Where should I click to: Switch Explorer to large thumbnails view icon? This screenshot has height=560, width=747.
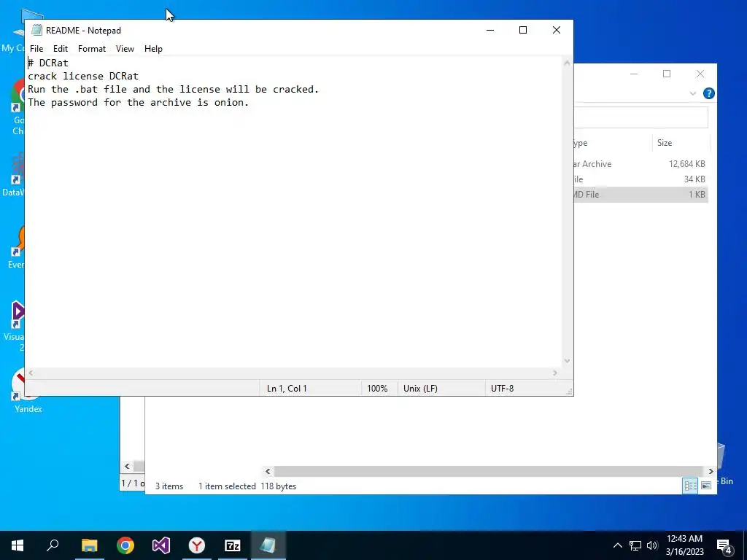point(706,485)
